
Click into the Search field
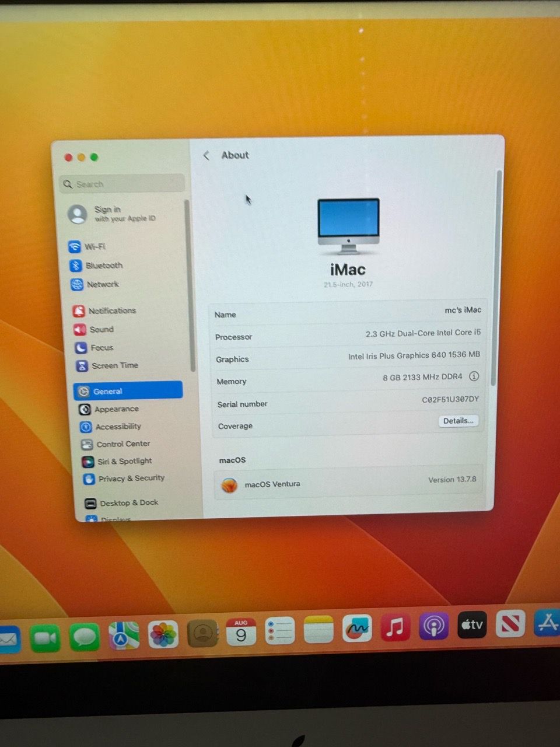122,184
